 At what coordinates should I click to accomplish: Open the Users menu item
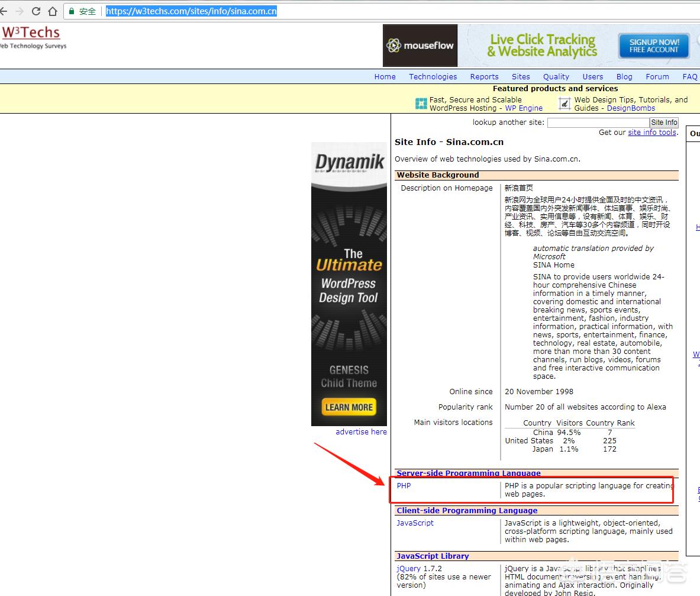coord(593,77)
